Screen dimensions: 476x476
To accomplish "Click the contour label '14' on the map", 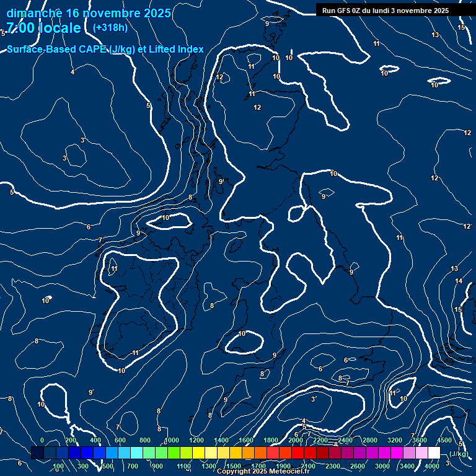I will coord(459,281).
